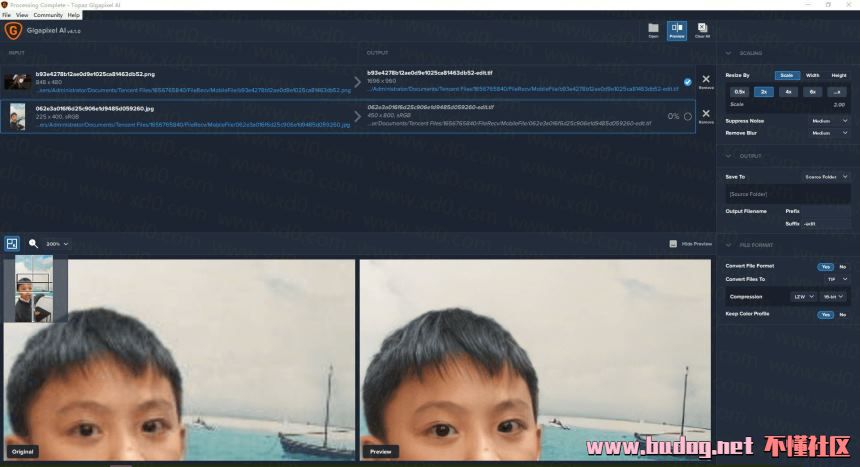Click the Original label on left image
Image resolution: width=860 pixels, height=467 pixels.
click(22, 452)
